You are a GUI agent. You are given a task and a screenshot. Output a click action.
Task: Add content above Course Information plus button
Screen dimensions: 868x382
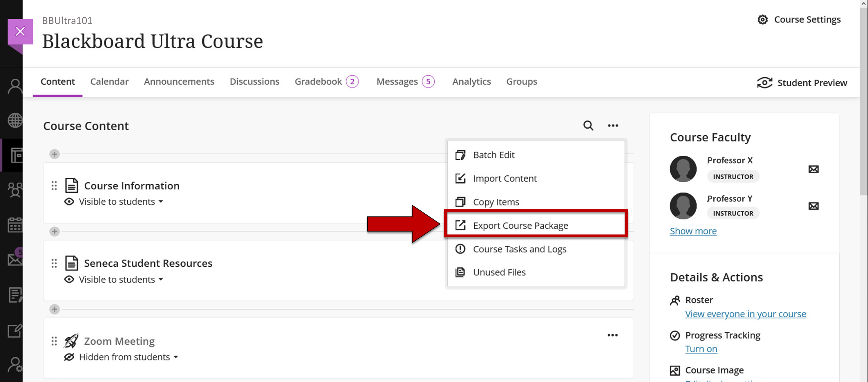click(x=55, y=154)
